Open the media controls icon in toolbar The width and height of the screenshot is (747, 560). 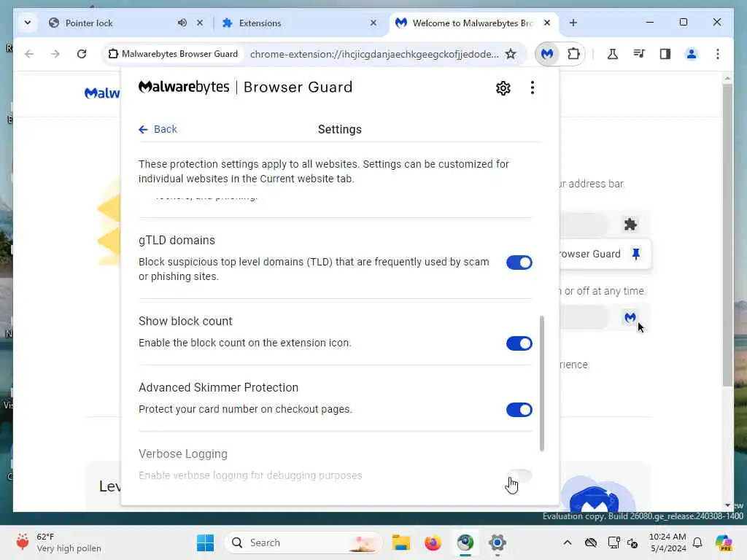[x=639, y=54]
